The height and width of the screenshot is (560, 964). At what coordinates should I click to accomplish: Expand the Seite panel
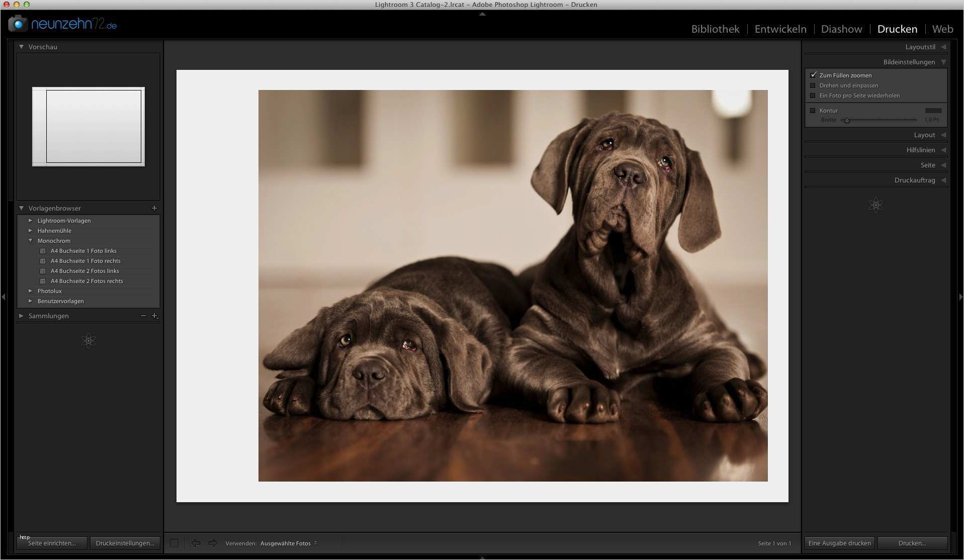[x=943, y=165]
